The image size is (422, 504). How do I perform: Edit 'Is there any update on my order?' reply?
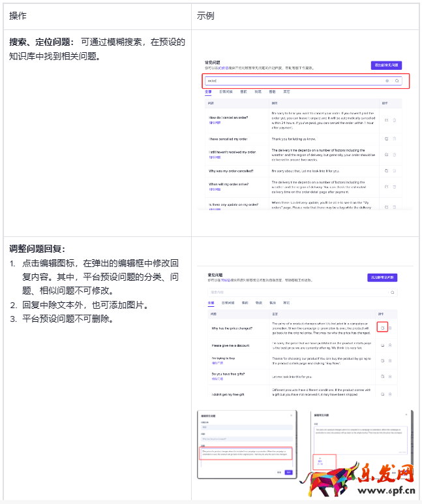(x=386, y=207)
